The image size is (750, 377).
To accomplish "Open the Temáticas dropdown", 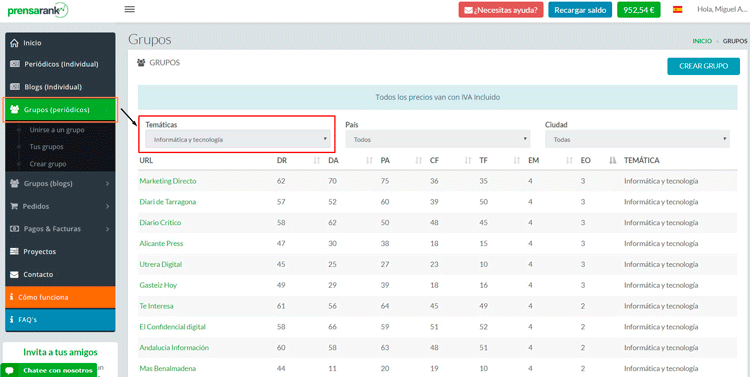I will click(x=237, y=140).
